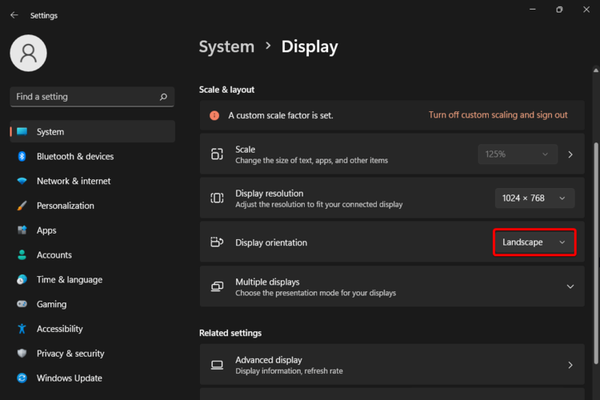Image resolution: width=600 pixels, height=400 pixels.
Task: Click the Scale & layout heading
Action: (x=227, y=90)
